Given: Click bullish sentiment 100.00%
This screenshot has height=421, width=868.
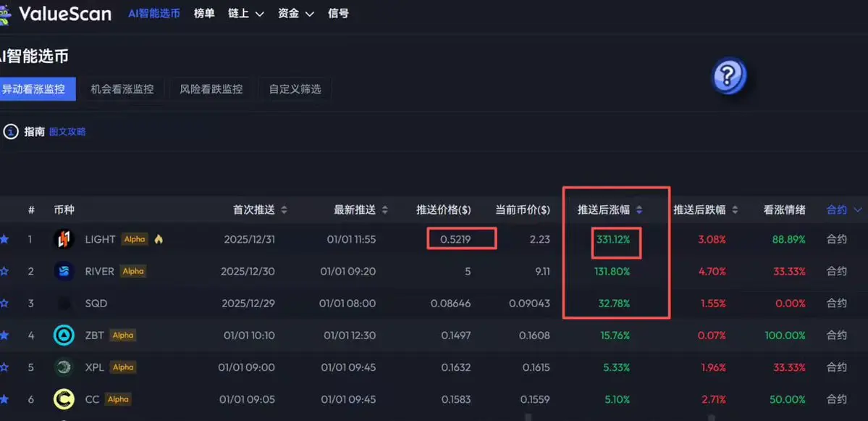Looking at the screenshot, I should [x=785, y=335].
